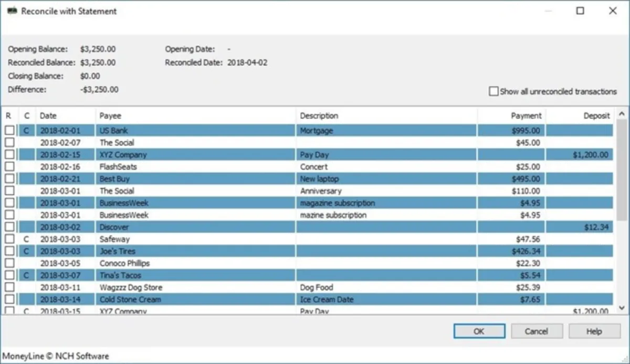Image resolution: width=630 pixels, height=364 pixels.
Task: Click the Description column header
Action: (387, 115)
